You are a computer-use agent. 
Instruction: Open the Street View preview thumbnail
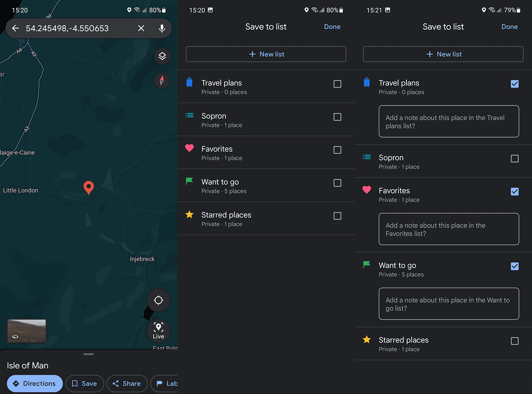(26, 331)
